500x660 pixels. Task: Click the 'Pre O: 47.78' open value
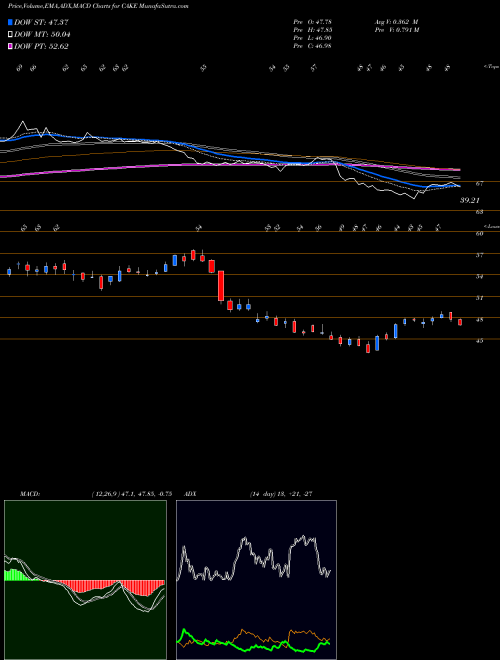[x=313, y=21]
